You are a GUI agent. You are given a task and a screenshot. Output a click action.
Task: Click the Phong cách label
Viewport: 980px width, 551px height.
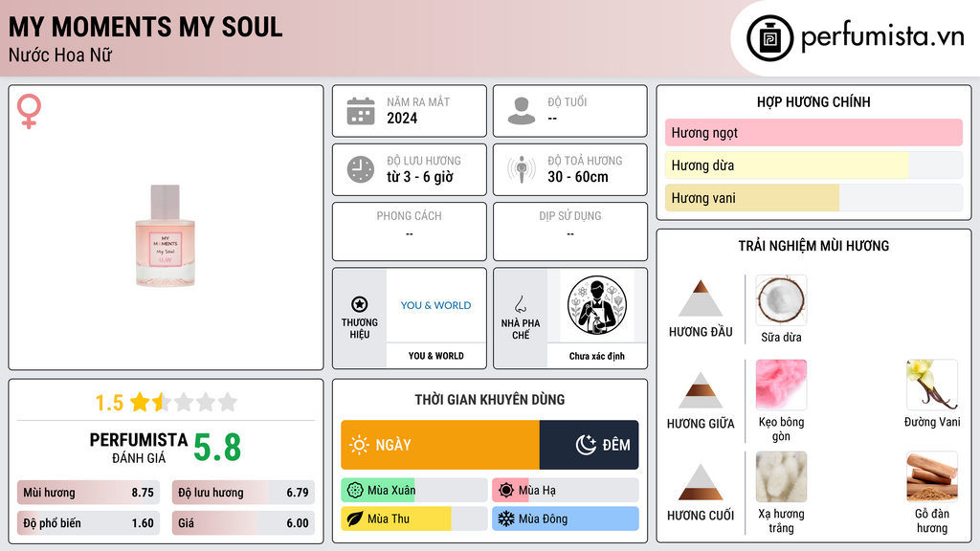[x=409, y=216]
